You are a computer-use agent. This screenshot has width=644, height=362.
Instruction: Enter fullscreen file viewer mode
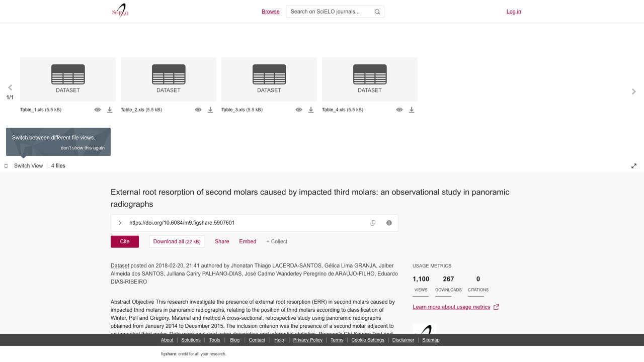coord(634,166)
